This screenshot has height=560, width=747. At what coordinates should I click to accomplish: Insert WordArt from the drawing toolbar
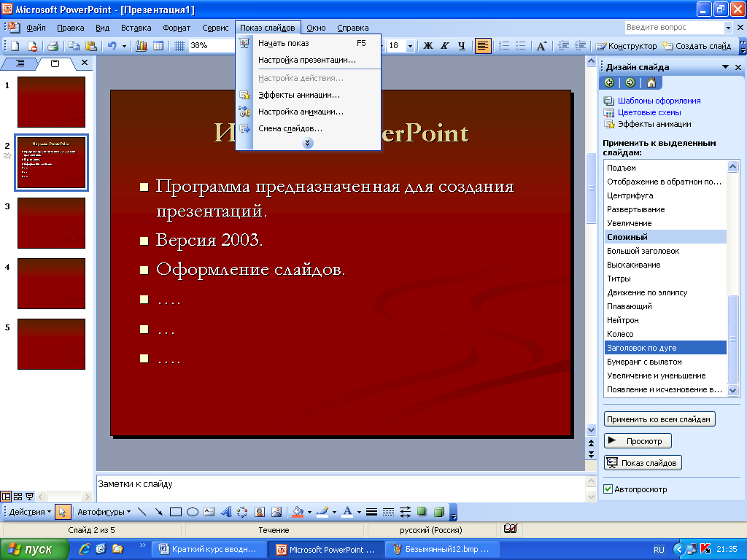pos(226,512)
